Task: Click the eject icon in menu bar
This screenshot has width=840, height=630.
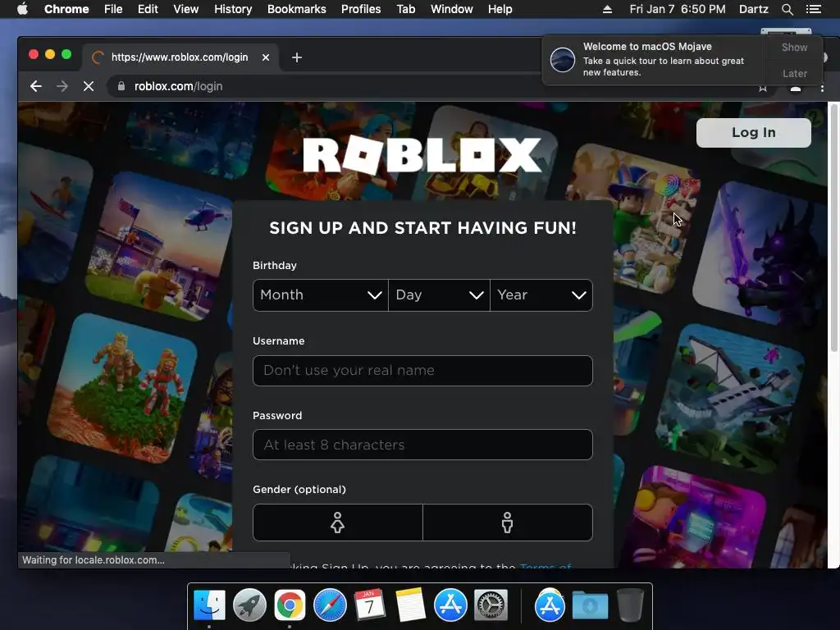Action: pyautogui.click(x=607, y=9)
